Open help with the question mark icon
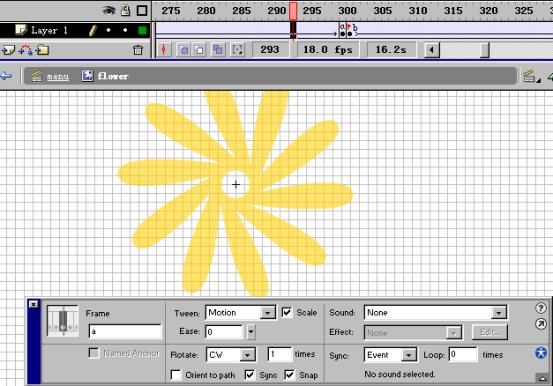553x386 pixels. click(541, 308)
